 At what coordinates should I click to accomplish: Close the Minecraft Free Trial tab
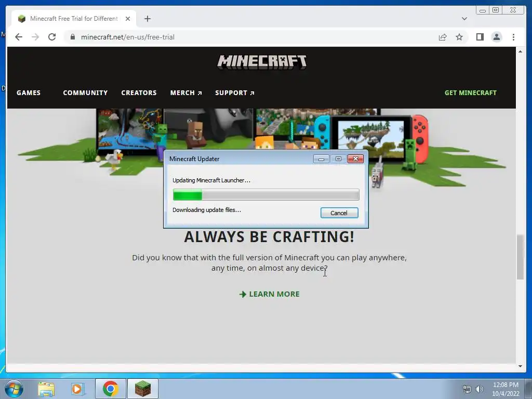coord(128,19)
